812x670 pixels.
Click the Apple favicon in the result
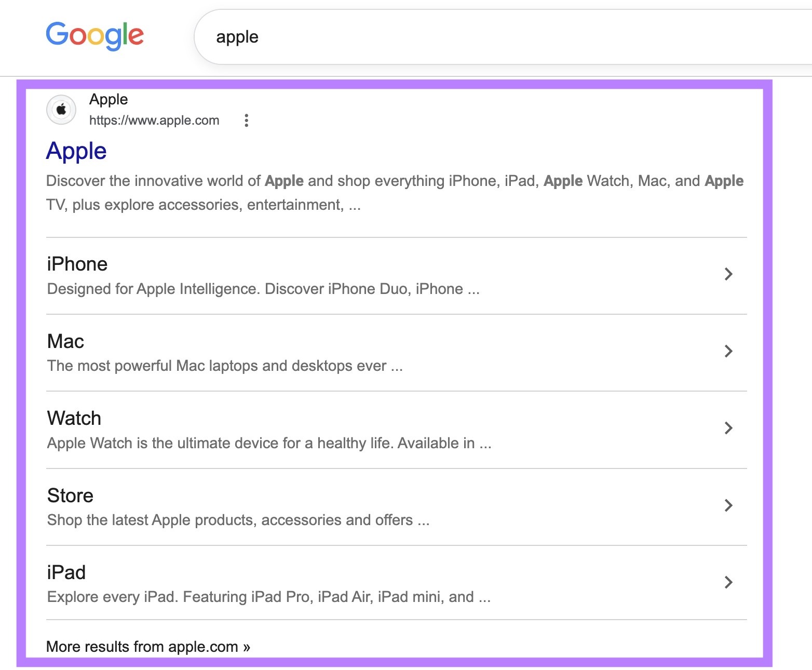pyautogui.click(x=61, y=110)
